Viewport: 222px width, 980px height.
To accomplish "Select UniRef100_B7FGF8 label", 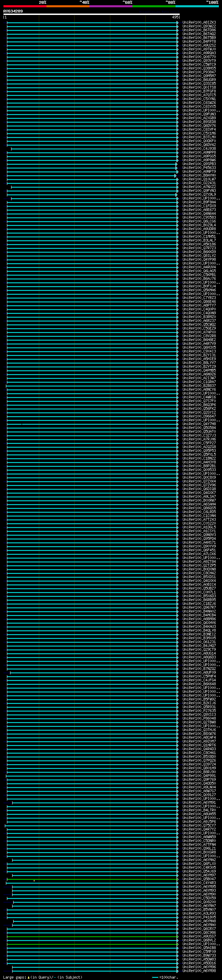I will pos(199,91).
